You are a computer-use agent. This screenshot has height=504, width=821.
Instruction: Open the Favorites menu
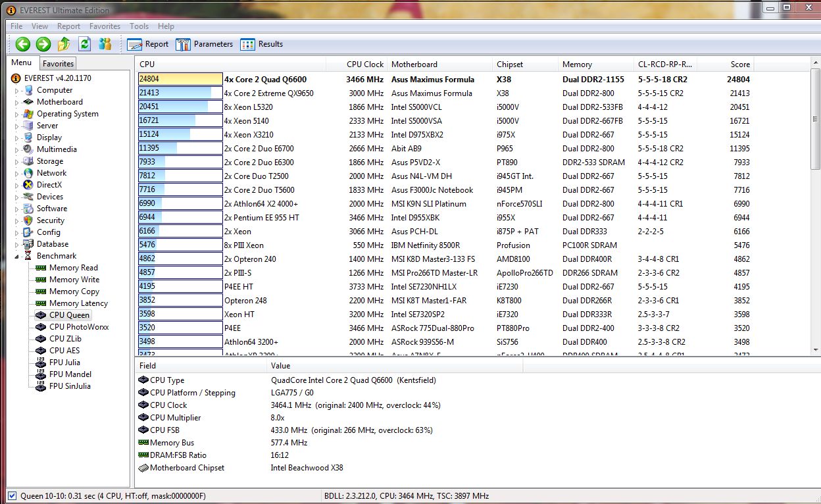coord(105,26)
